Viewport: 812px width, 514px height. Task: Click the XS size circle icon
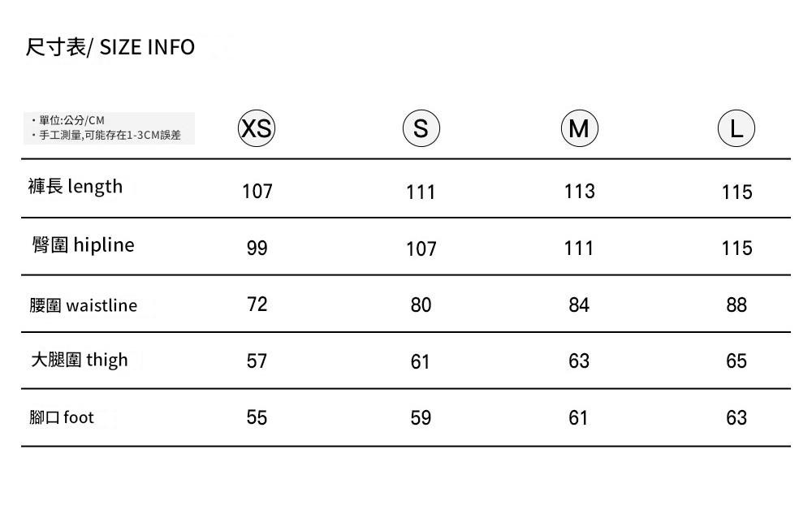pos(257,128)
